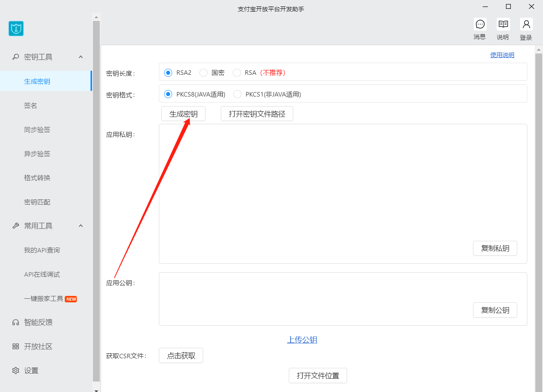Click the 登录 user login icon

click(526, 25)
